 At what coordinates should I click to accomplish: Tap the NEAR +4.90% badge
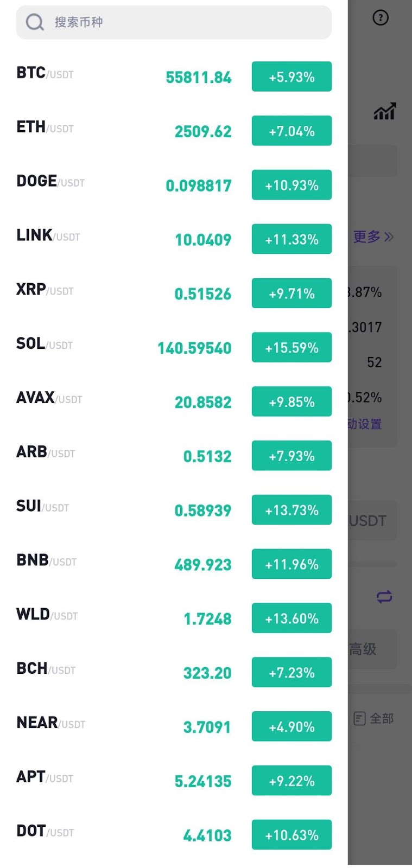291,726
